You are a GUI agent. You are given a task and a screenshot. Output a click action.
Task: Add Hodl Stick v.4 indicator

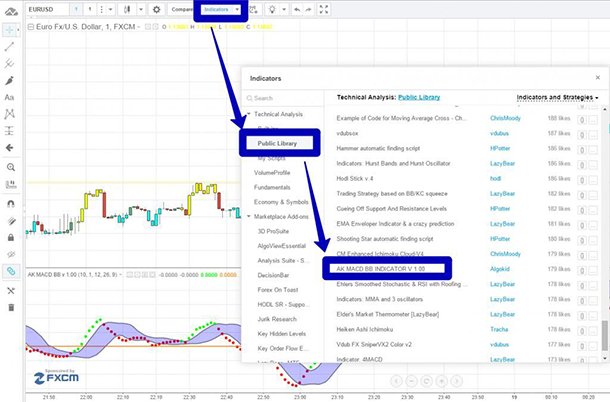(x=355, y=179)
